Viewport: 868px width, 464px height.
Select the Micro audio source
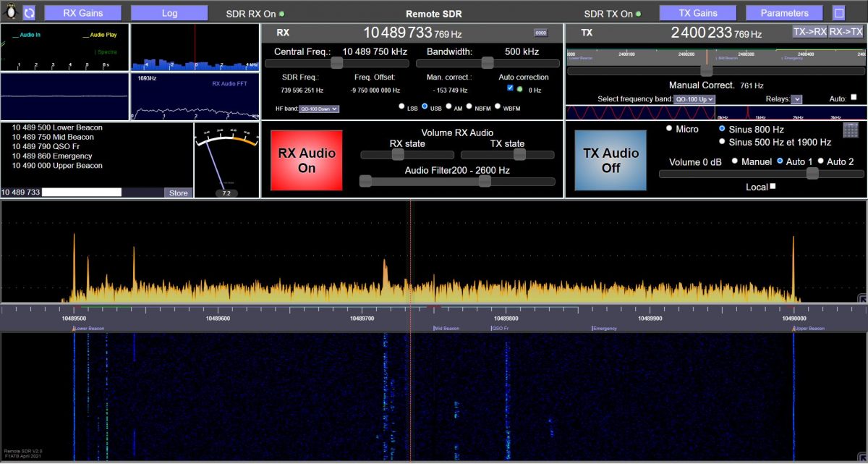point(669,129)
